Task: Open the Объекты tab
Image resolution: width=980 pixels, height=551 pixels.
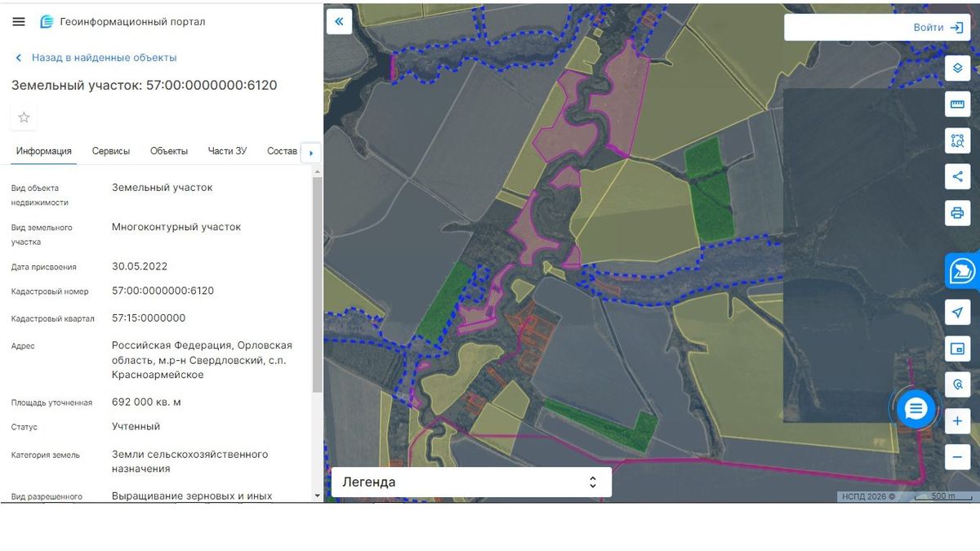Action: (169, 151)
